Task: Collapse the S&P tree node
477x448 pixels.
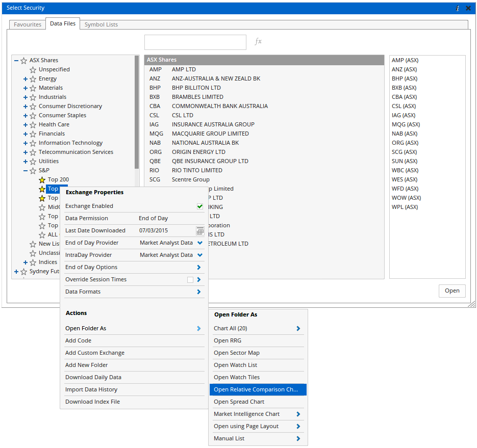Action: [x=26, y=171]
